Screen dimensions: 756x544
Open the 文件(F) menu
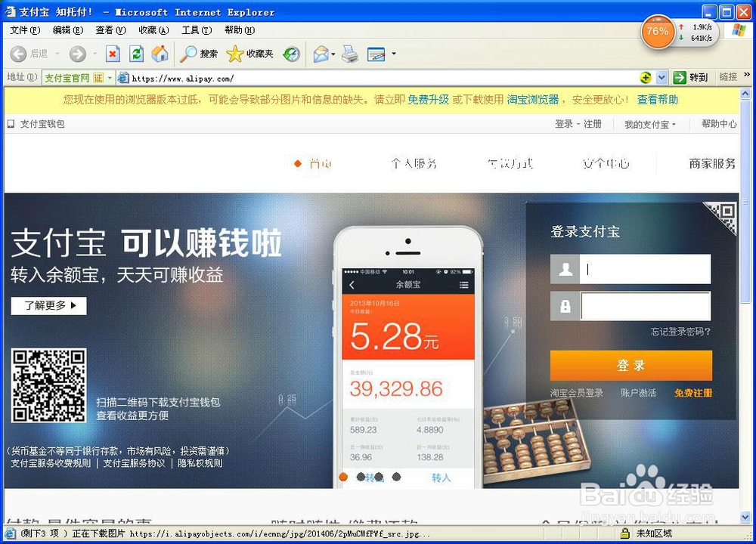(25, 30)
